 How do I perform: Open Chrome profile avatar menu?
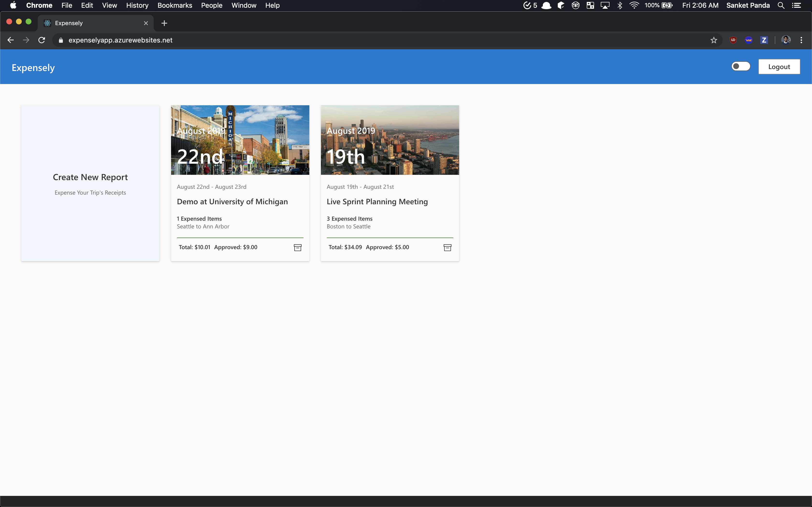pyautogui.click(x=786, y=40)
